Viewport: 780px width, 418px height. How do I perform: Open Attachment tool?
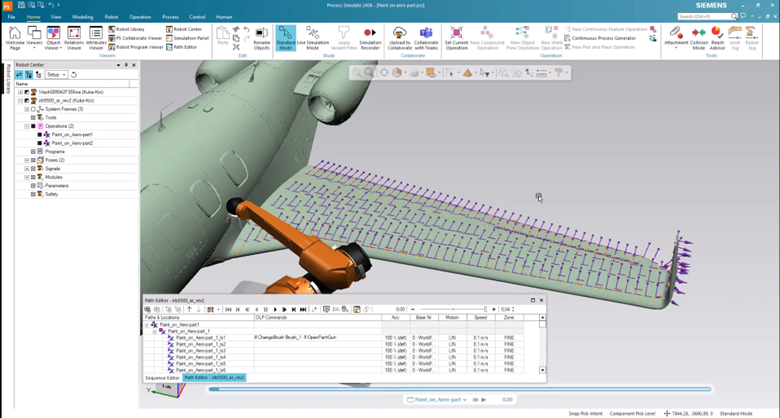tap(677, 38)
